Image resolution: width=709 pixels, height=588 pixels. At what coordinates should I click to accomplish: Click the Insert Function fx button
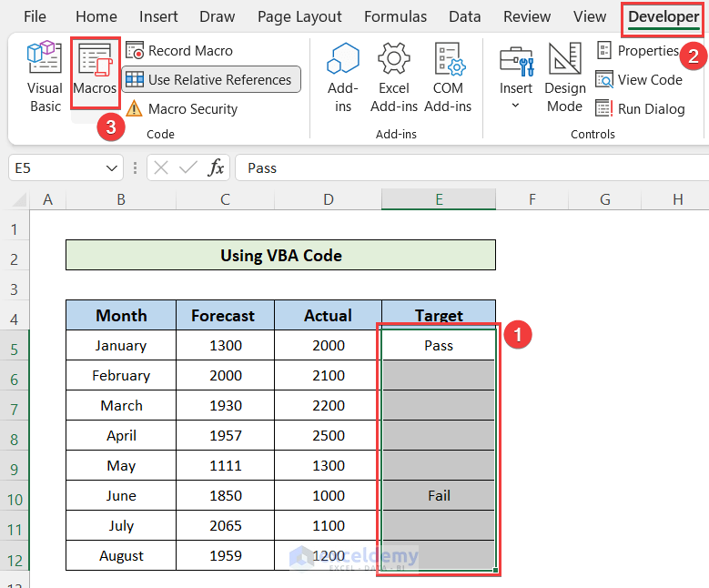click(x=217, y=167)
